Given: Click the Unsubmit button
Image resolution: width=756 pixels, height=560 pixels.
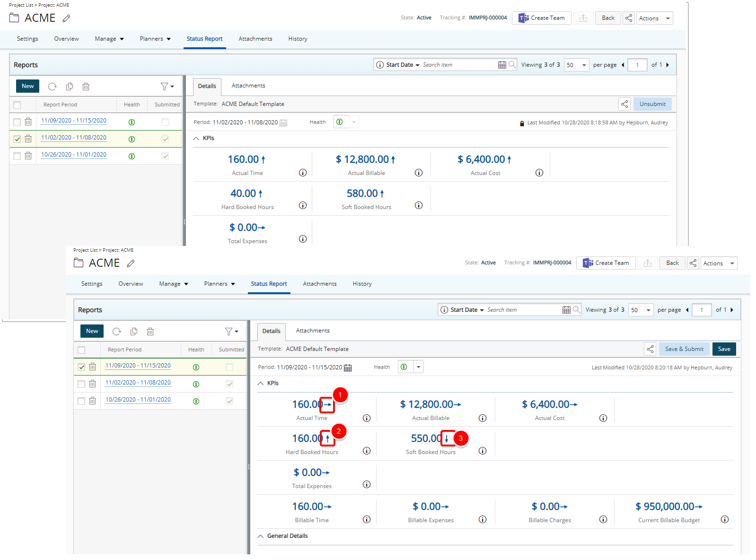Looking at the screenshot, I should click(652, 104).
